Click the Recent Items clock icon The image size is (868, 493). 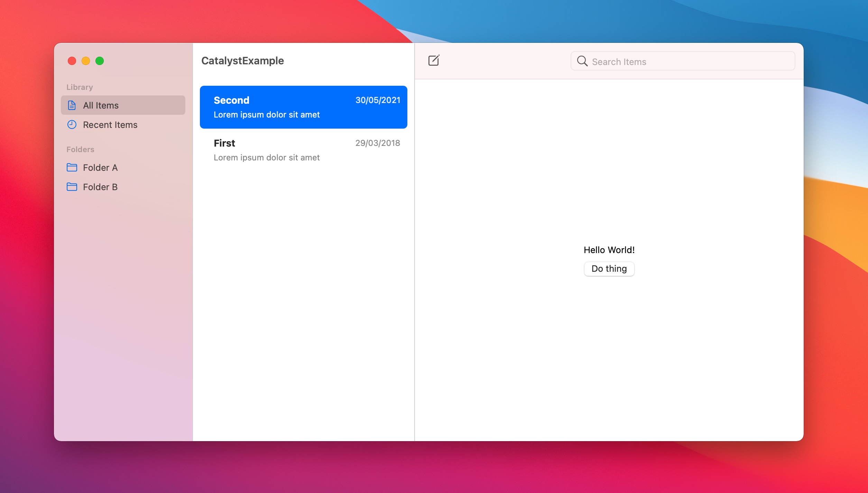click(x=72, y=125)
